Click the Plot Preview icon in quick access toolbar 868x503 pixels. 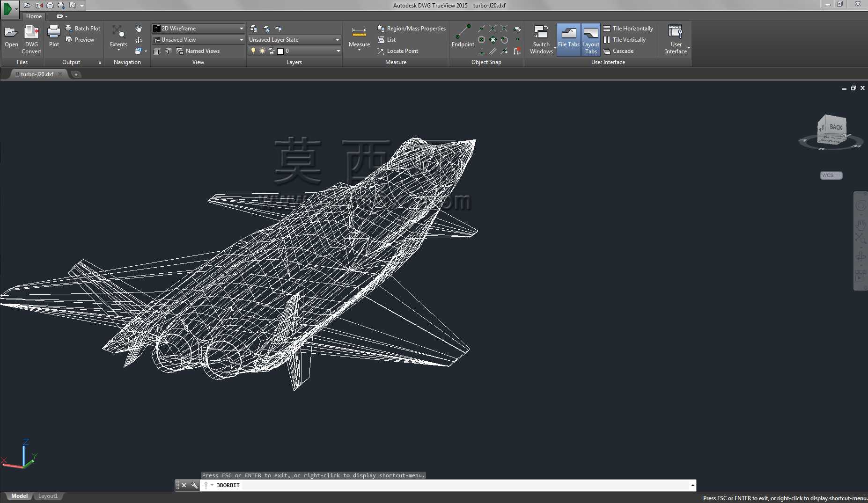72,5
